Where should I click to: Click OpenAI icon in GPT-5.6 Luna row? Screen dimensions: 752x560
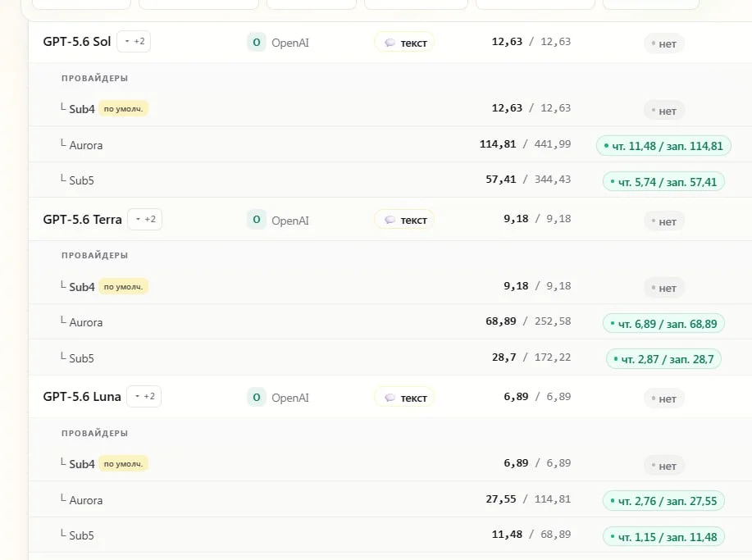click(x=257, y=397)
